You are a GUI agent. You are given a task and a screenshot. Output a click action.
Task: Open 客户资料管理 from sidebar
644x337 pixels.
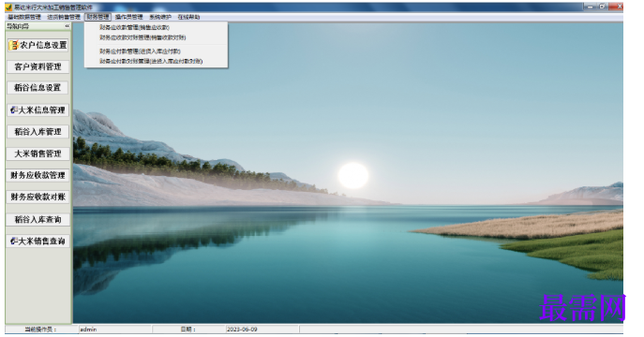[37, 66]
